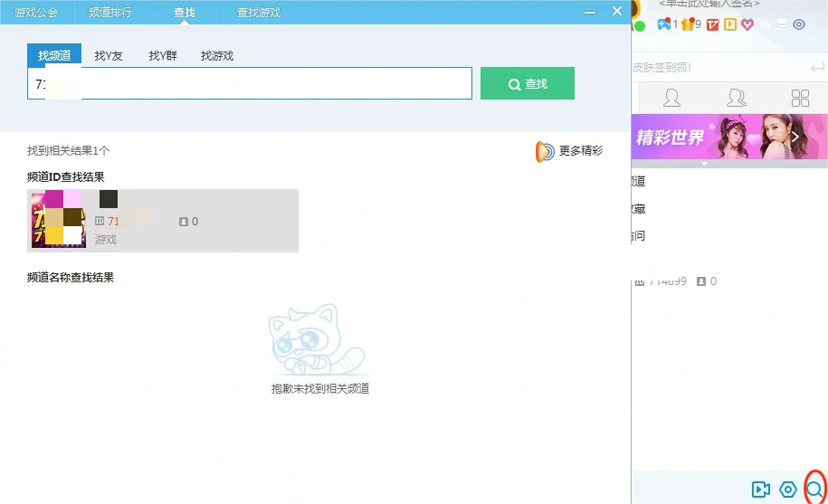Open the gift box icon with badge
828x504 pixels.
(x=687, y=25)
